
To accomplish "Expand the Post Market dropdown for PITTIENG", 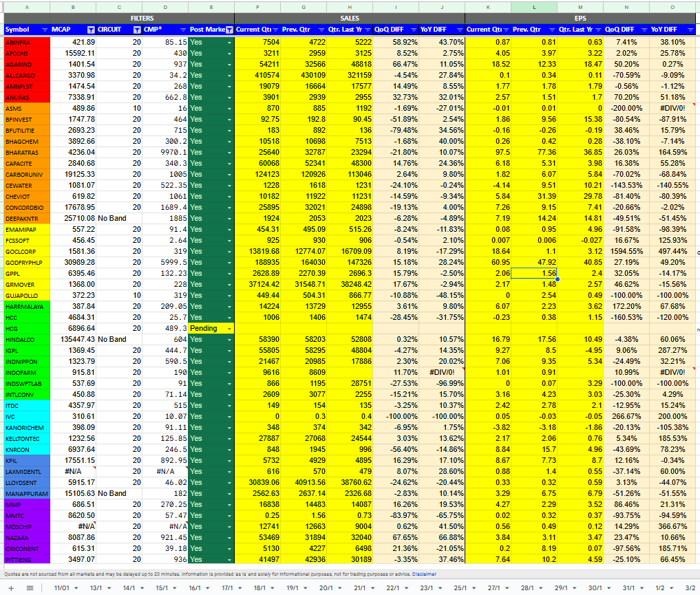I will 229,560.
